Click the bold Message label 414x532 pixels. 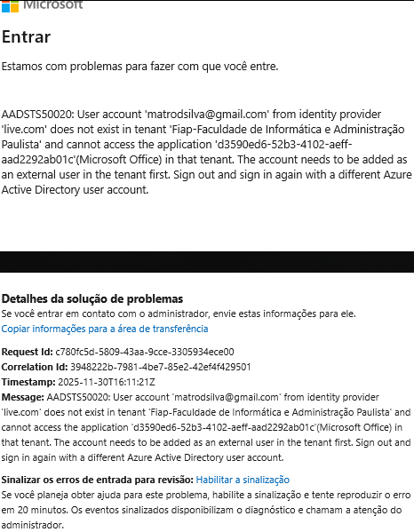tap(23, 397)
